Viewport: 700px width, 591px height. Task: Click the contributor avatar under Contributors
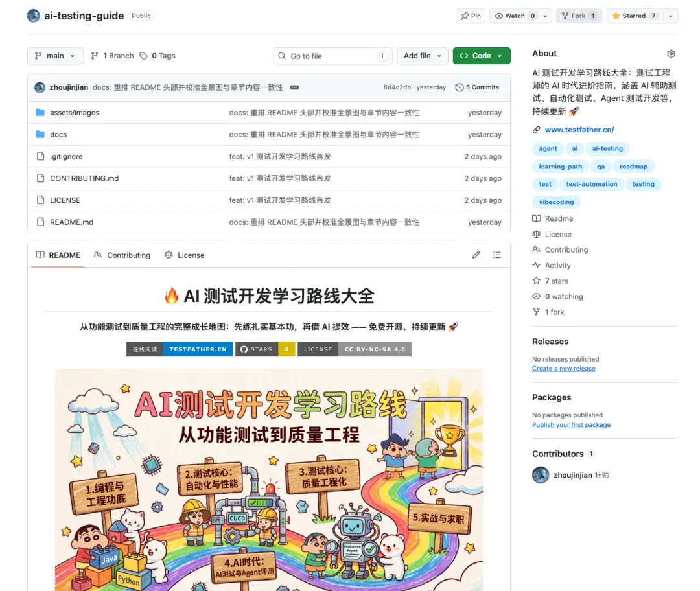[541, 475]
